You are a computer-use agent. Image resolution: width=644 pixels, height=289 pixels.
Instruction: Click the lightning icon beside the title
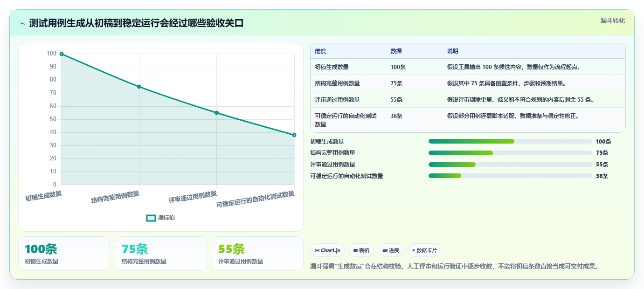pos(22,23)
